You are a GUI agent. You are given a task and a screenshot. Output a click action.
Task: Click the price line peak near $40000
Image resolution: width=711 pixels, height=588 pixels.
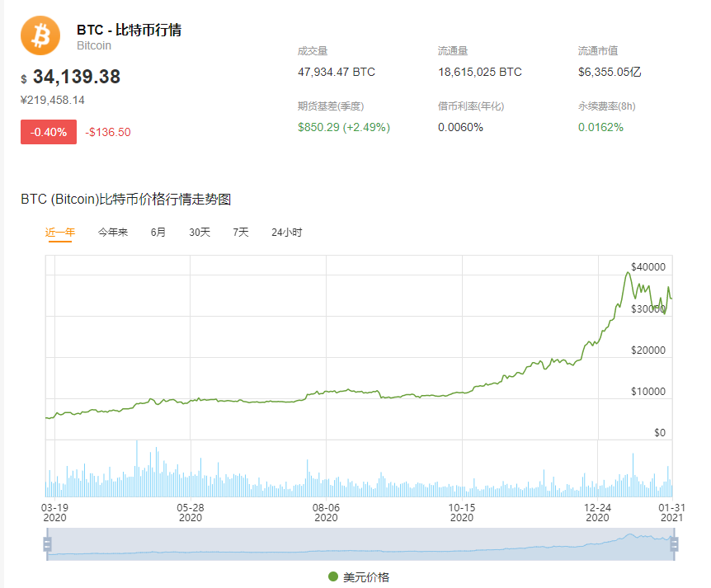tap(628, 272)
